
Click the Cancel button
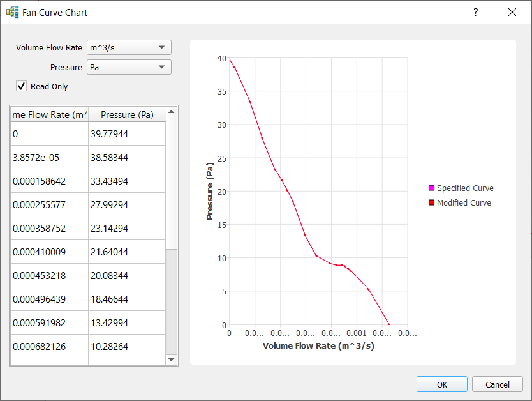click(x=497, y=384)
